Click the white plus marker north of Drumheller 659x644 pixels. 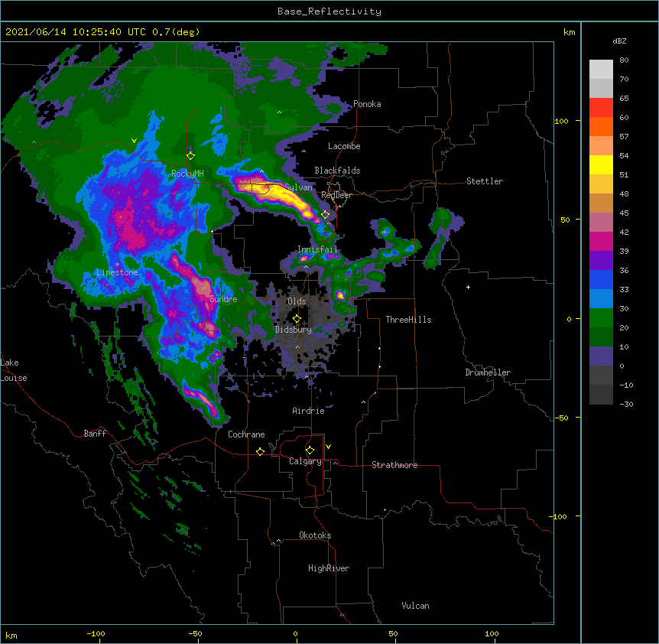pos(468,287)
